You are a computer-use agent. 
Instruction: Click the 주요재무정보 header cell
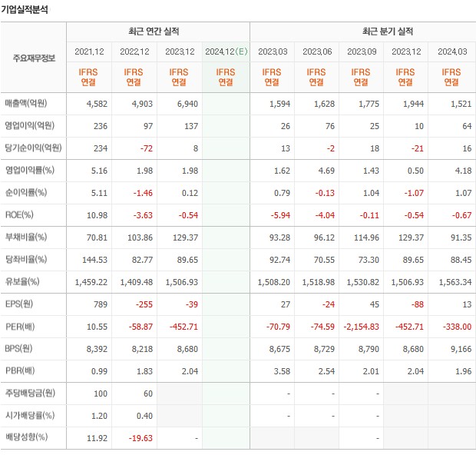pyautogui.click(x=34, y=58)
